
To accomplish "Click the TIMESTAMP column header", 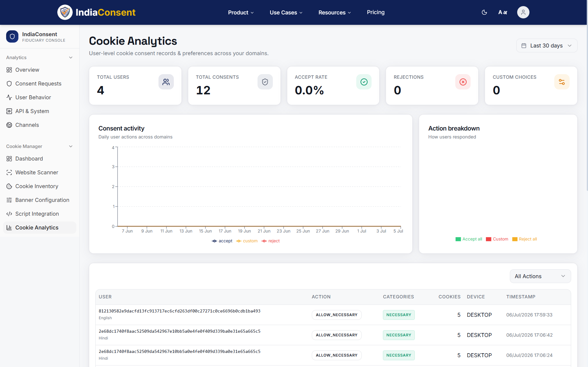I will click(521, 297).
